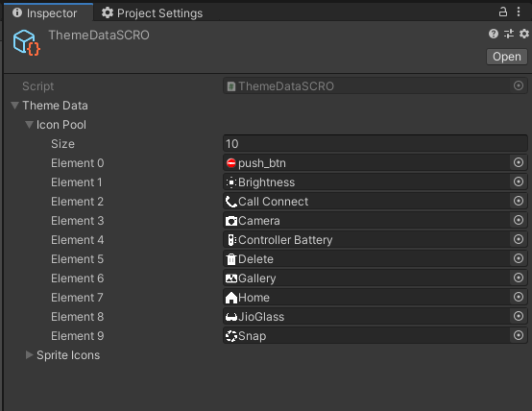This screenshot has width=532, height=411.
Task: Open object picker for Camera element
Action: (x=519, y=220)
